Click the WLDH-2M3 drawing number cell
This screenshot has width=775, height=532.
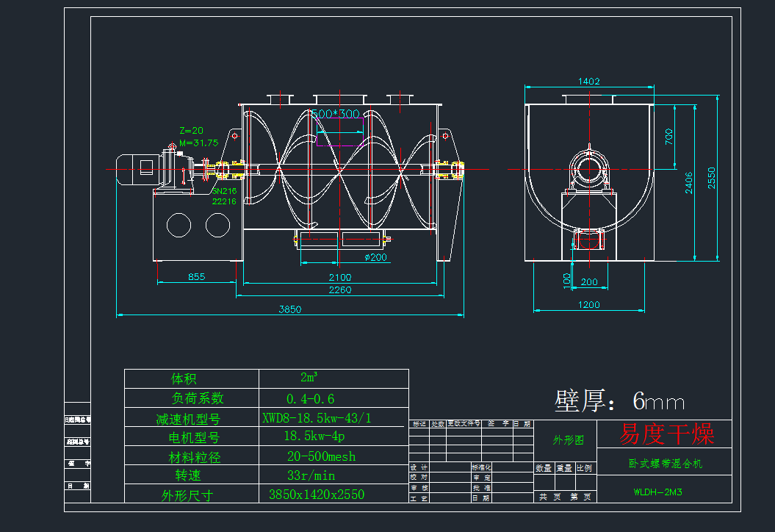pos(657,492)
